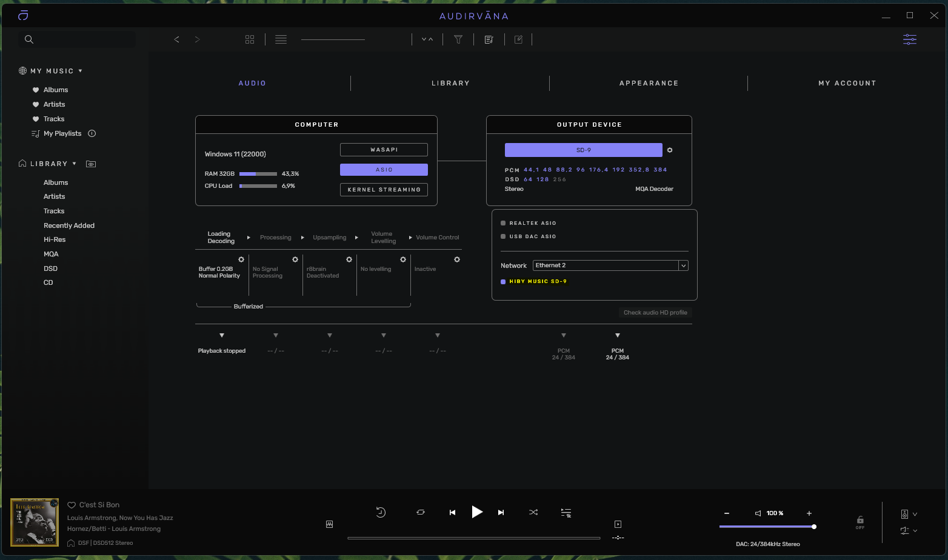This screenshot has height=560, width=948.
Task: Go back with the left arrow
Action: pyautogui.click(x=177, y=39)
